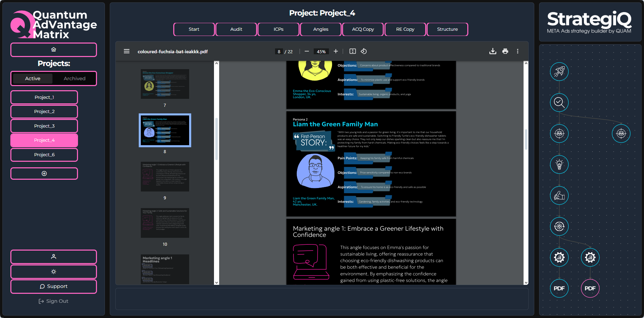Click the Marketing angle 1 heading text
The image size is (644, 318).
point(368,232)
